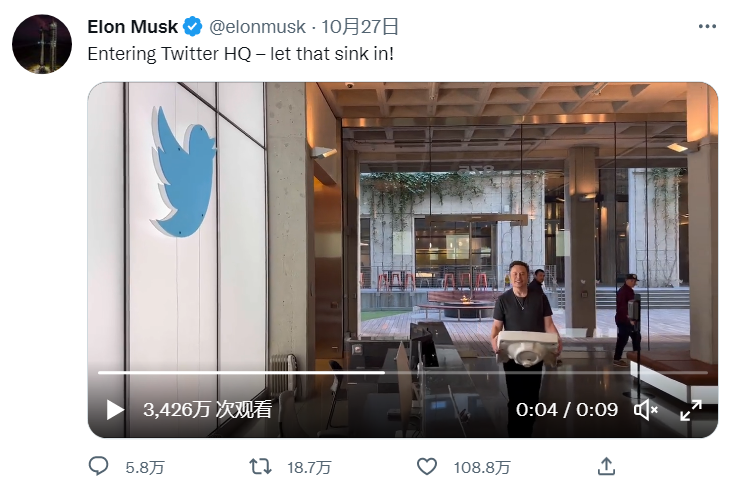Expand video to fullscreen
This screenshot has width=740, height=492.
coord(691,410)
